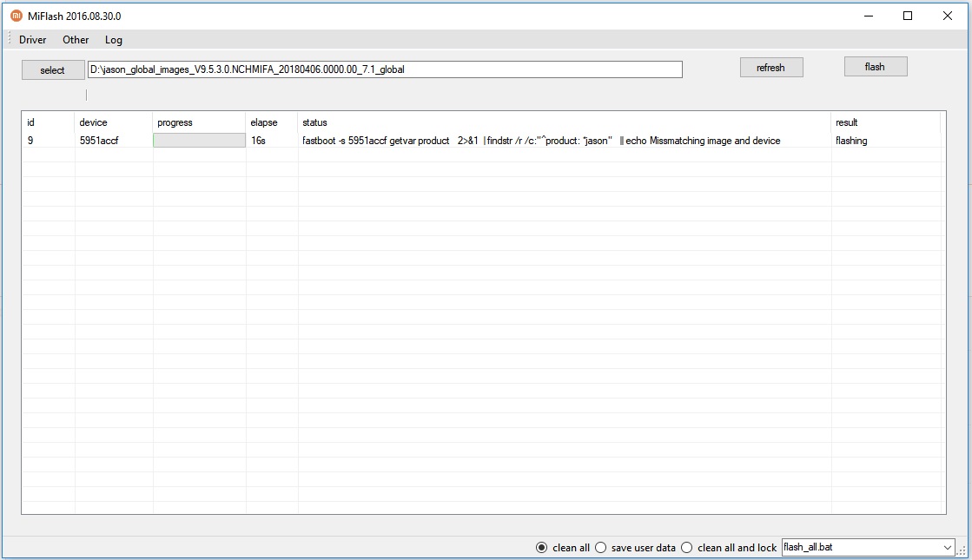
Task: Click the progress bar for device 5951accf
Action: [199, 141]
